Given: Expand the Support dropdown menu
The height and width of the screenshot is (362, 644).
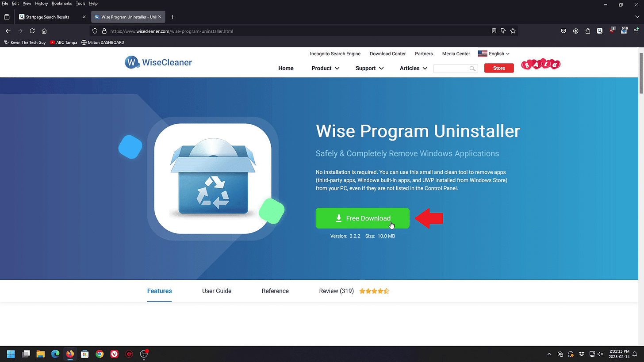Looking at the screenshot, I should (x=369, y=68).
